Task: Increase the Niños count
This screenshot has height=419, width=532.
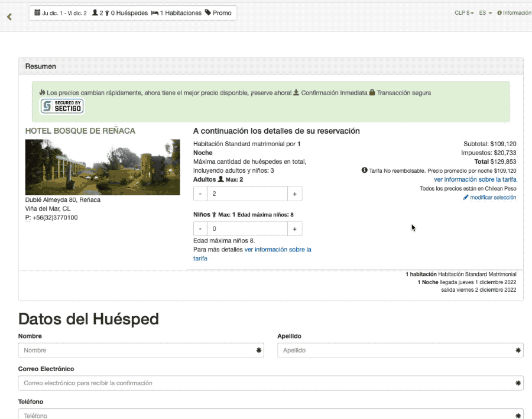Action: [x=294, y=228]
